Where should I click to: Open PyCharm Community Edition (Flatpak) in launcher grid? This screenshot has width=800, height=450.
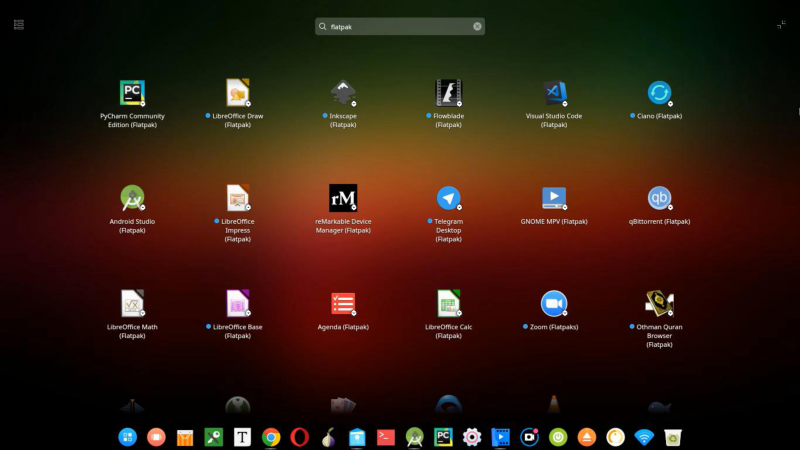click(132, 93)
